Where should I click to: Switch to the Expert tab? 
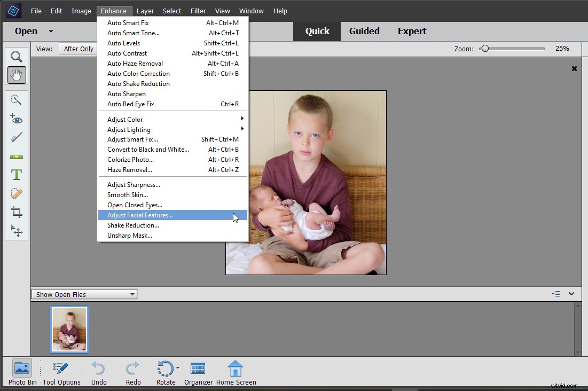[412, 31]
